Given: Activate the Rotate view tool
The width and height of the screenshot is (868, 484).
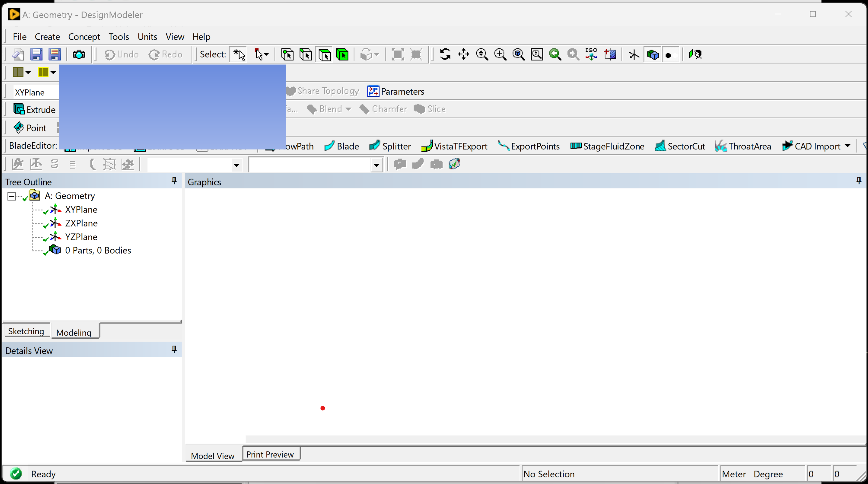Looking at the screenshot, I should [x=445, y=54].
